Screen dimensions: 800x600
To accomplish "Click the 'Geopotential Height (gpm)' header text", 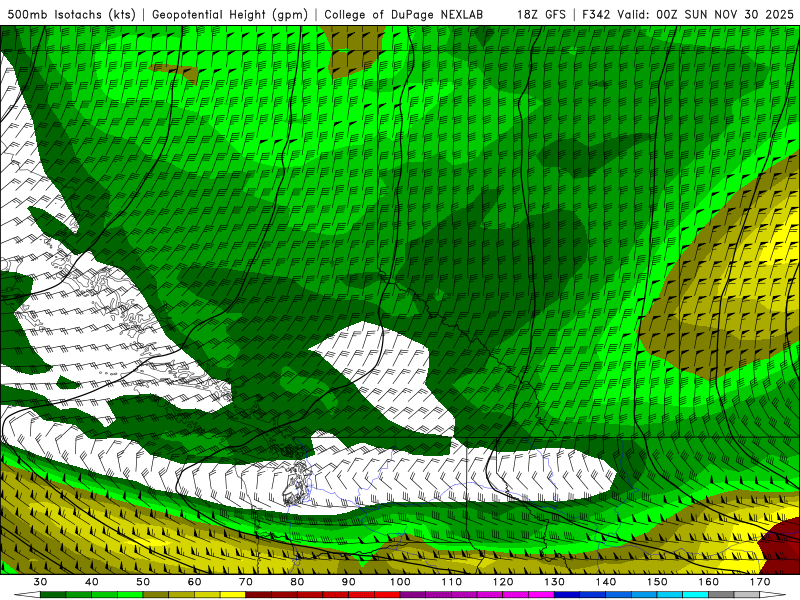I will point(230,14).
